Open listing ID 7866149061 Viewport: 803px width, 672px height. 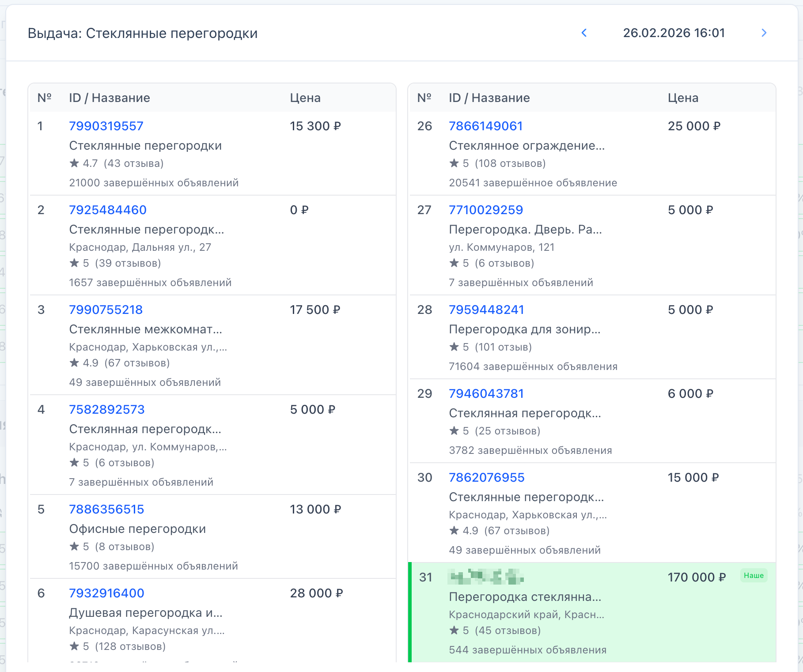tap(485, 126)
